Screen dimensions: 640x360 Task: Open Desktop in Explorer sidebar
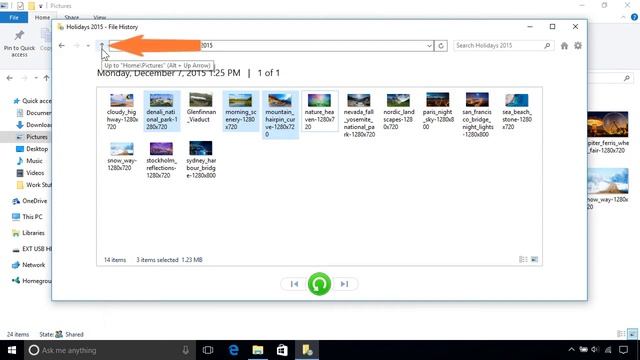32,149
